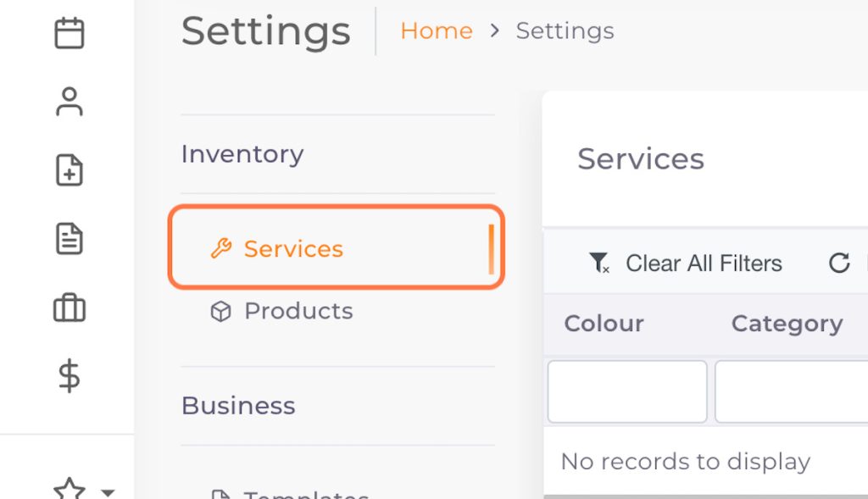Open the dollar sign sidebar icon
Screen dimensions: 868x499
pos(69,375)
